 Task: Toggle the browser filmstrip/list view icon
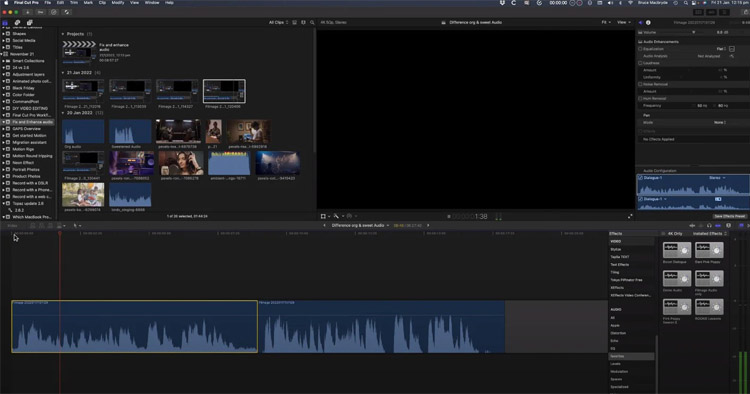coord(295,22)
